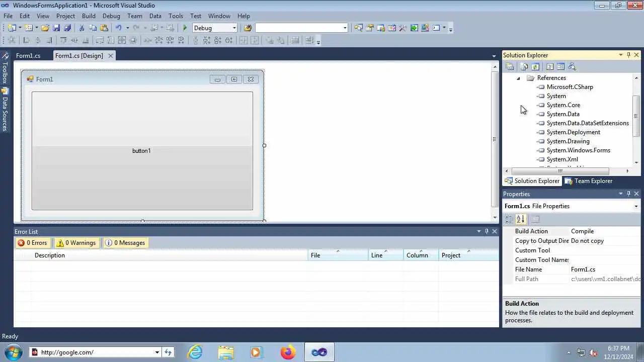Click the Solution Explorer Refresh icon
Viewport: 644px width, 362px height.
[535, 67]
